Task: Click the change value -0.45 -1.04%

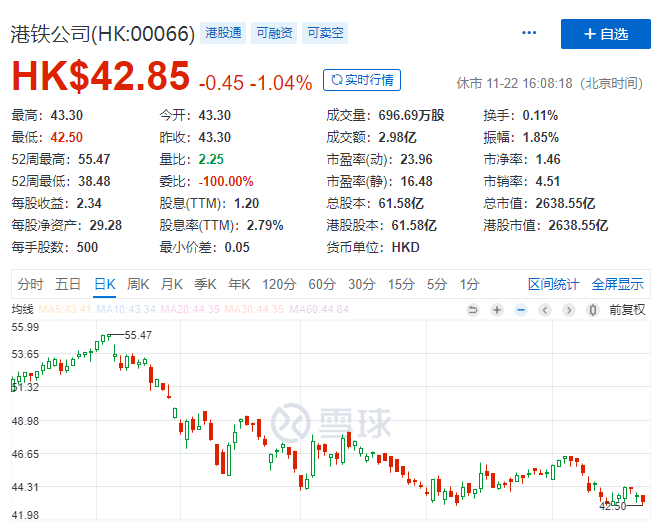Action: pos(255,83)
